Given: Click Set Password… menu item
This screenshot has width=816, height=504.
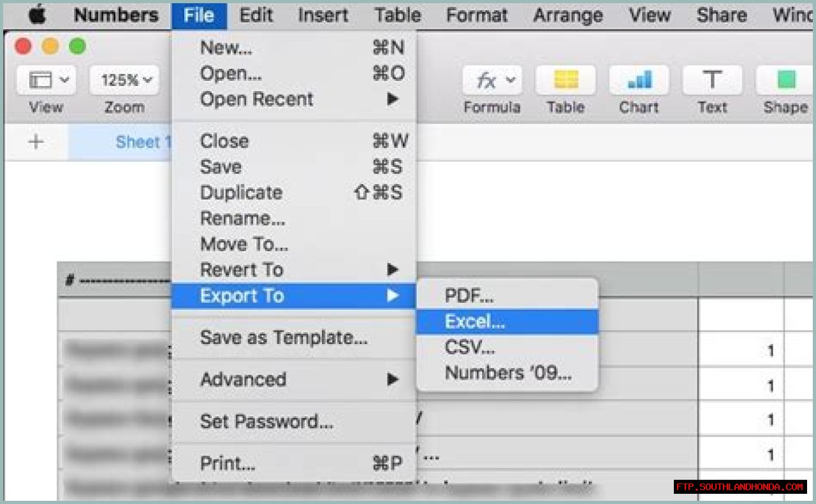Looking at the screenshot, I should tap(266, 421).
